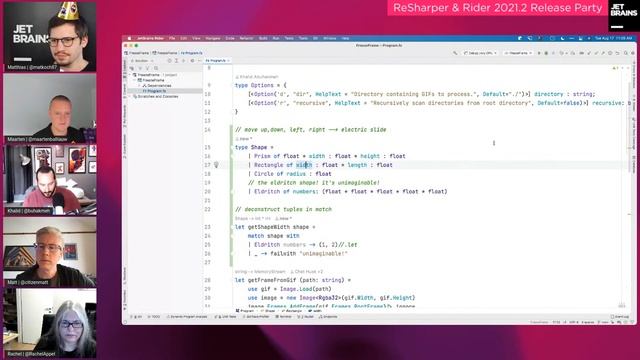Open the Debug | Any CPU configuration dropdown

point(480,53)
